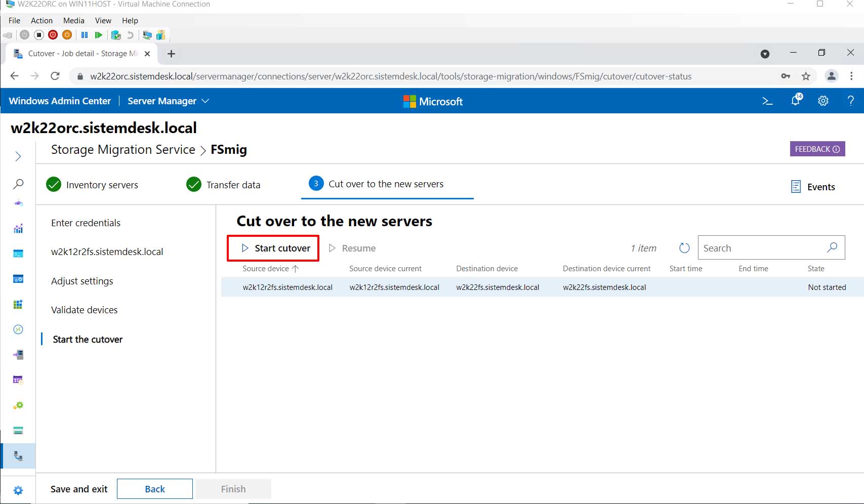Viewport: 864px width, 504px height.
Task: Click the disabled Finish button
Action: point(233,489)
